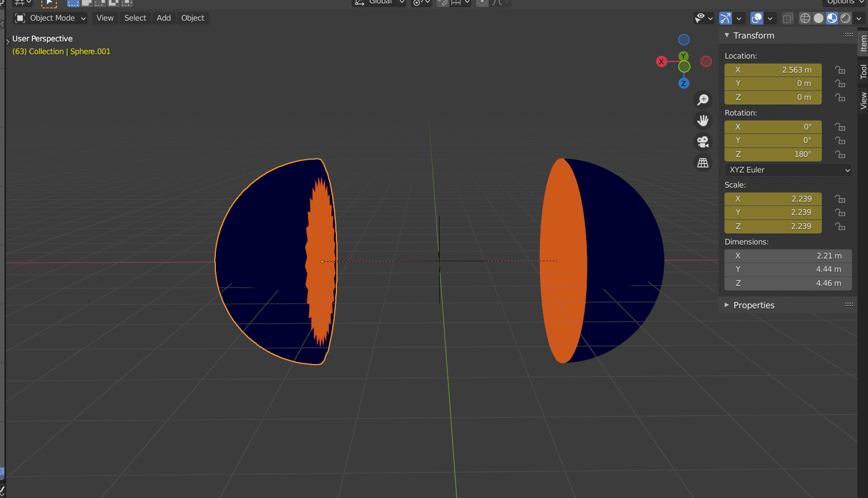The image size is (868, 498).
Task: Click the red X axis on navigation gizmo
Action: 662,61
